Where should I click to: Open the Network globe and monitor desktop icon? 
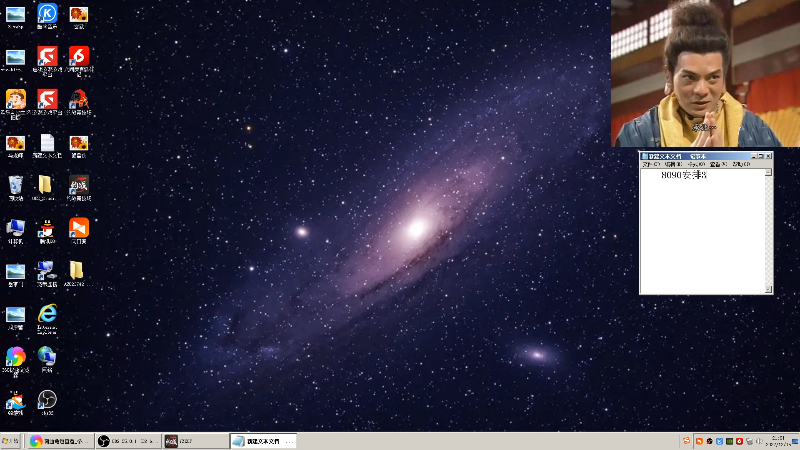click(x=47, y=356)
